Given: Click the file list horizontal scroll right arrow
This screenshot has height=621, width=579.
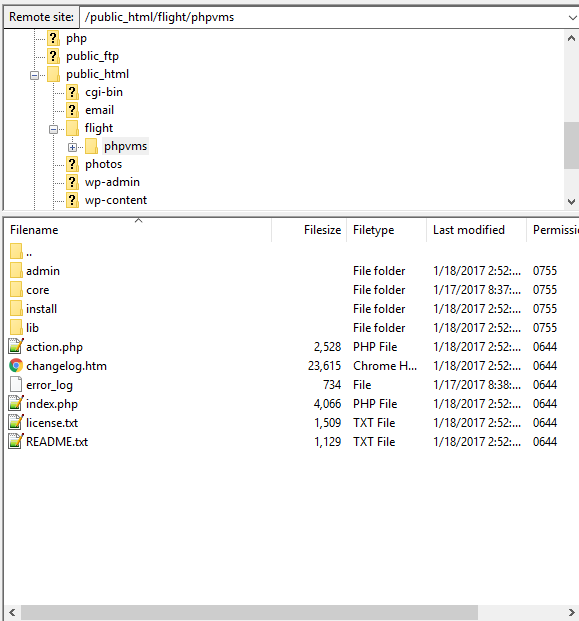Looking at the screenshot, I should (571, 612).
